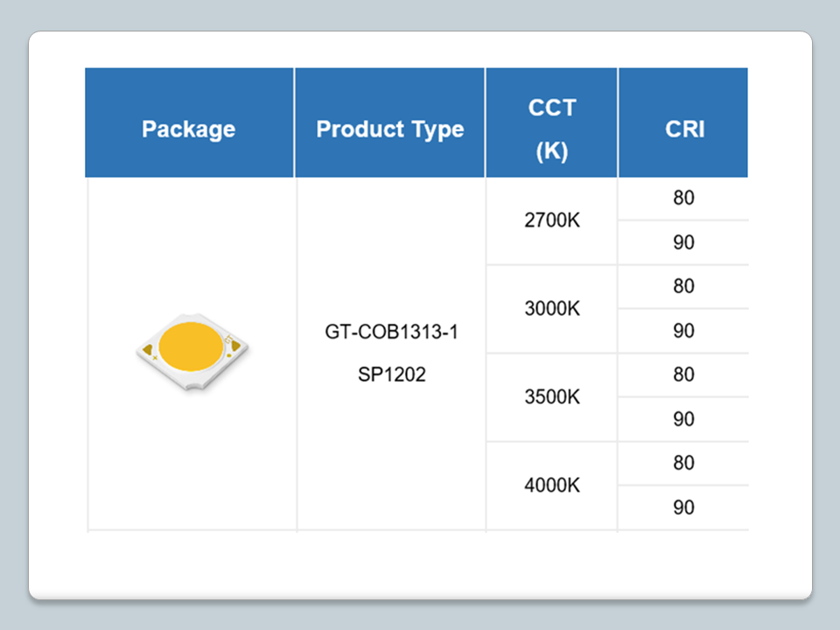Select CRI 90 under the 4000K group

[684, 507]
